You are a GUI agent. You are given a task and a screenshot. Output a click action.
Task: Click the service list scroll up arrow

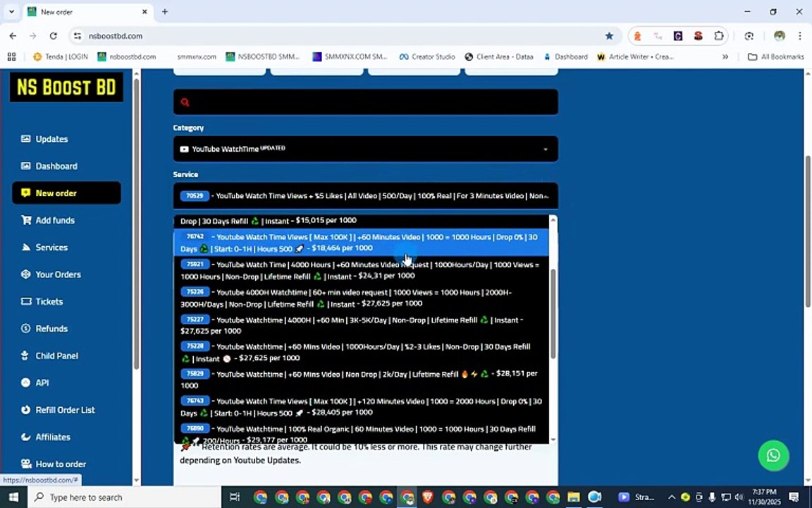[x=553, y=220]
